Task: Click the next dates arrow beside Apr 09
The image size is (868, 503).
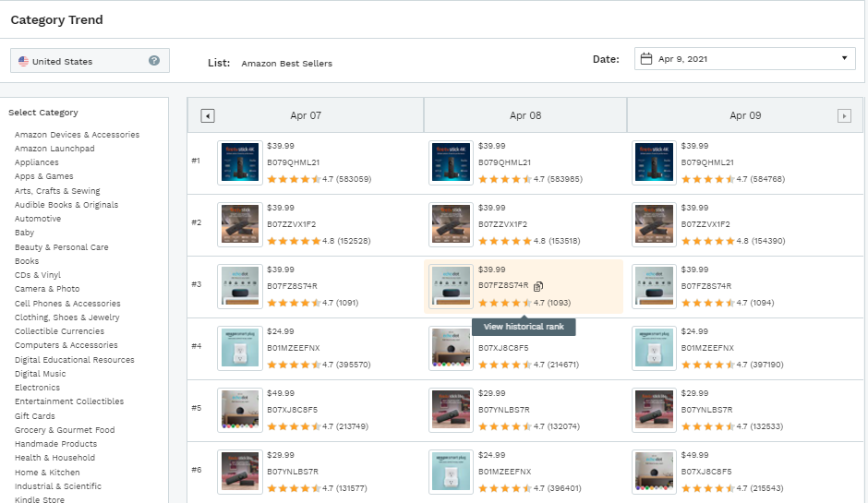Action: 844,115
